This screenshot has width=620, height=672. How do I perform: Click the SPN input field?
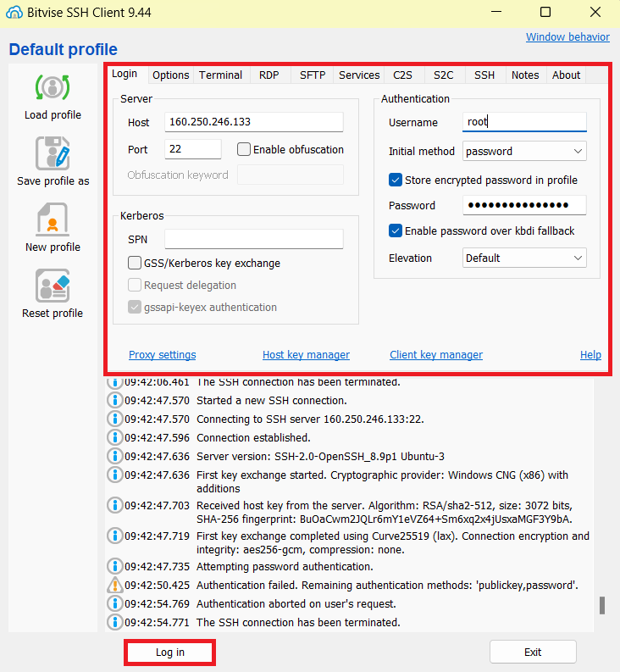[x=254, y=239]
